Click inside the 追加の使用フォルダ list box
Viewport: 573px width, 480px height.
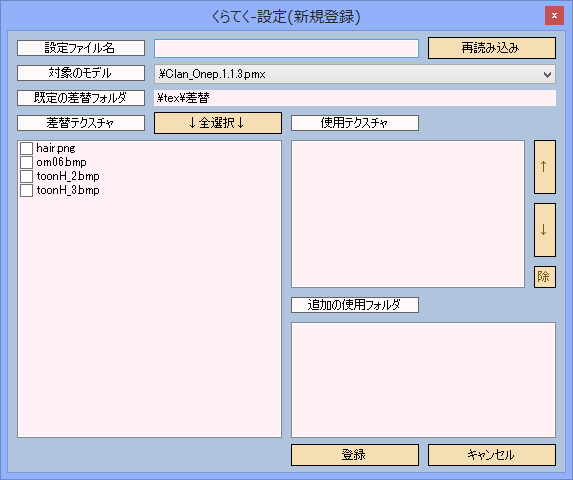tap(423, 380)
